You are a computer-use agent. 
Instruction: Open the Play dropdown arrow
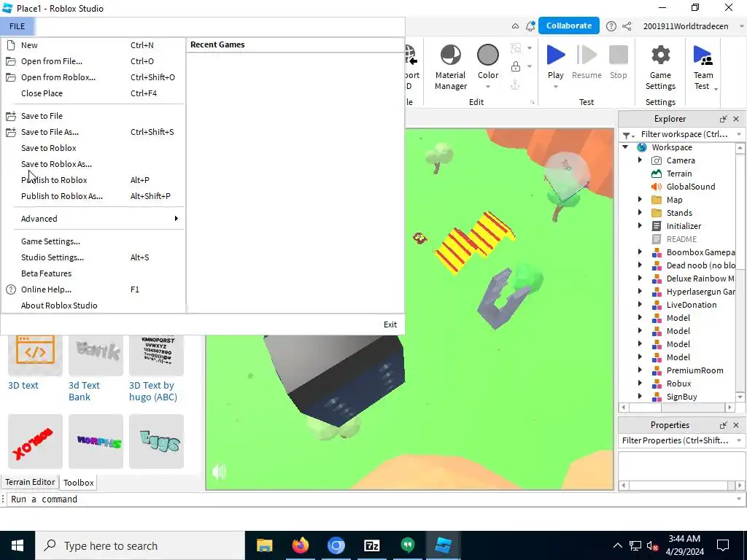point(555,87)
